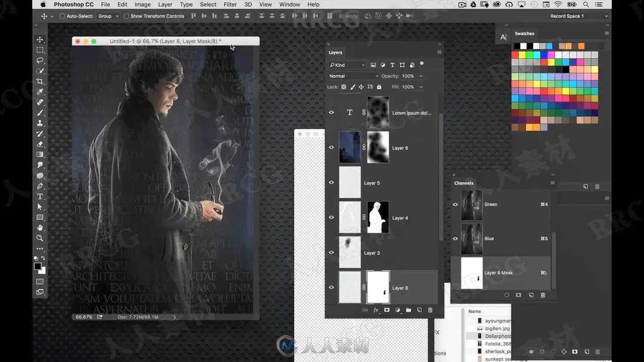Click the Name column header in Finder

click(x=474, y=311)
